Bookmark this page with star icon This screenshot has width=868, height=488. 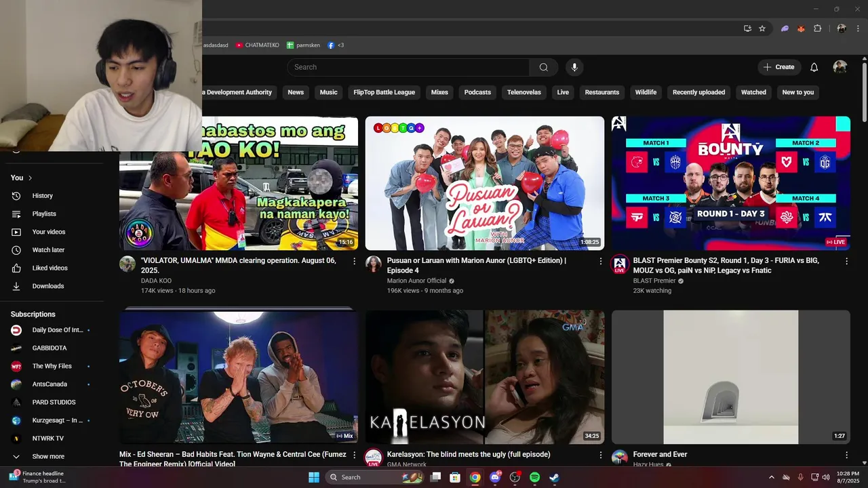pyautogui.click(x=762, y=28)
